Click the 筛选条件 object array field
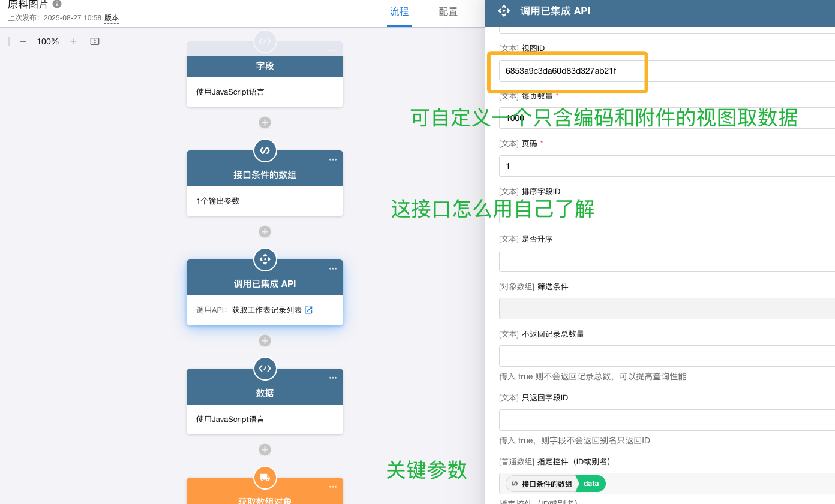835x504 pixels. click(667, 309)
